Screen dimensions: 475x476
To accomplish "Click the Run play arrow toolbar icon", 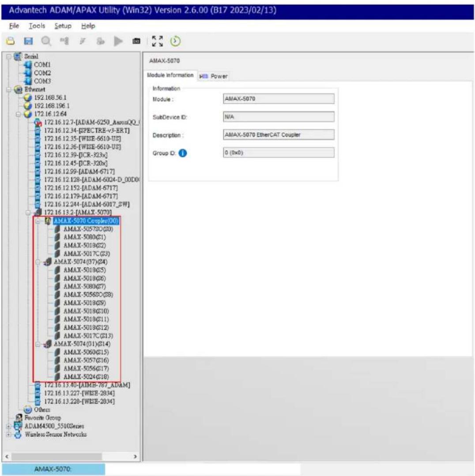I will 118,41.
